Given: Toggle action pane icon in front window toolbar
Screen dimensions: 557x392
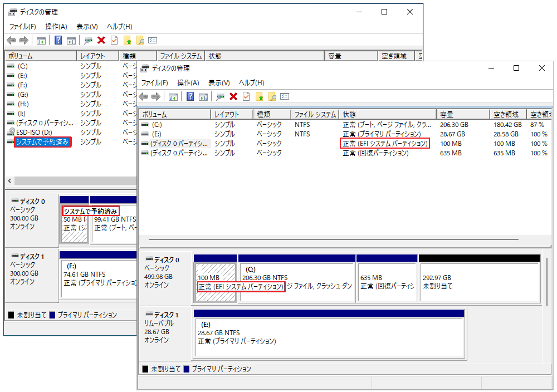Looking at the screenshot, I should 203,96.
